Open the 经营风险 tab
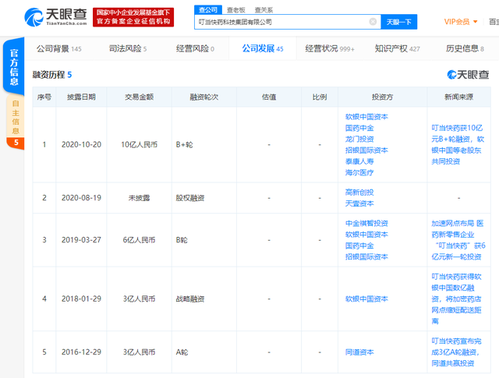The image size is (499, 378). [x=195, y=49]
